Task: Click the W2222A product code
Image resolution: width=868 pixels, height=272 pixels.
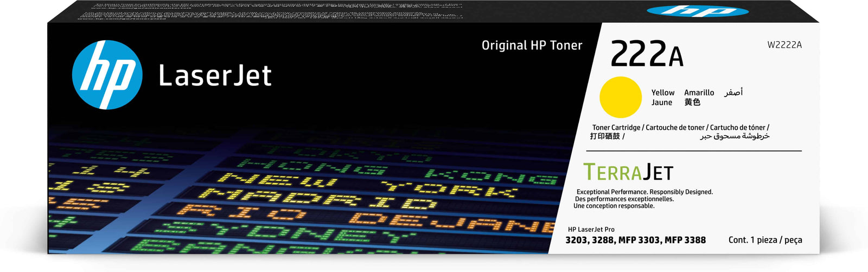Action: click(784, 45)
